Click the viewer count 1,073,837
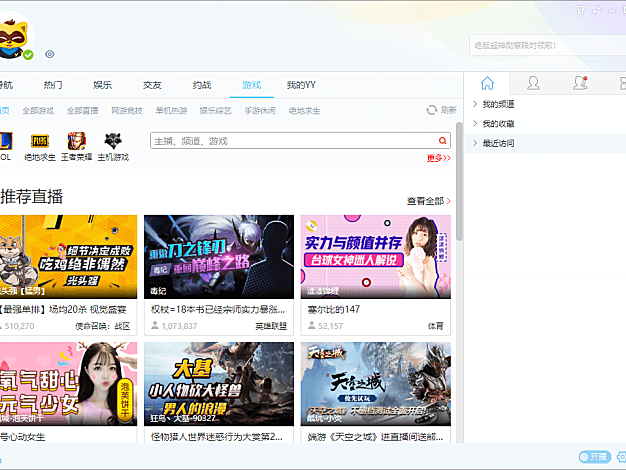Screen dimensions: 626x470 (x=179, y=326)
